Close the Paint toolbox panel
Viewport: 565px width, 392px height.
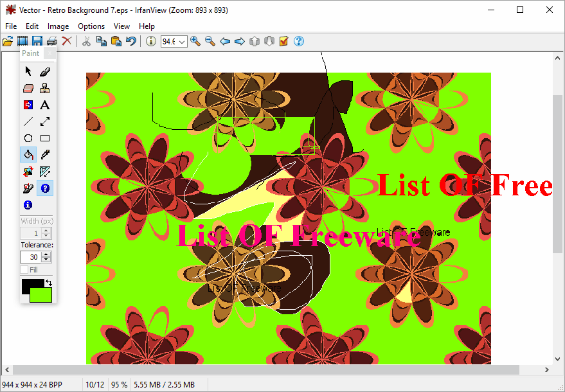pyautogui.click(x=49, y=53)
